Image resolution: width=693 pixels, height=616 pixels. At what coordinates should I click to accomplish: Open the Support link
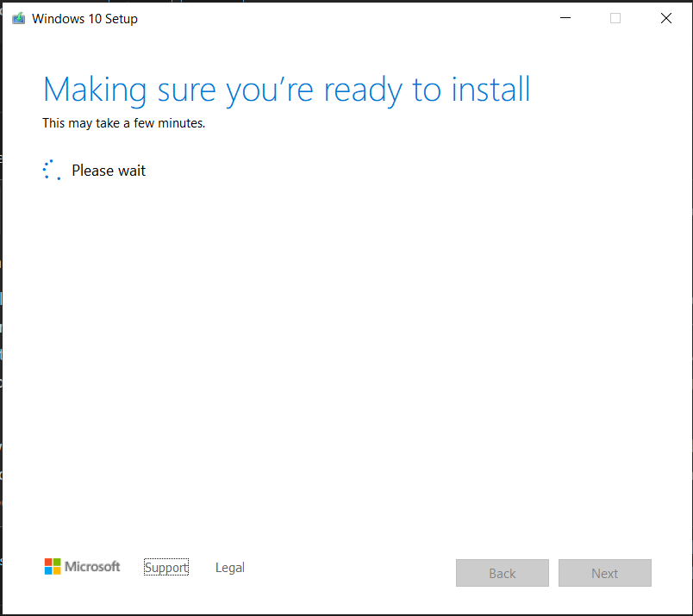tap(166, 567)
